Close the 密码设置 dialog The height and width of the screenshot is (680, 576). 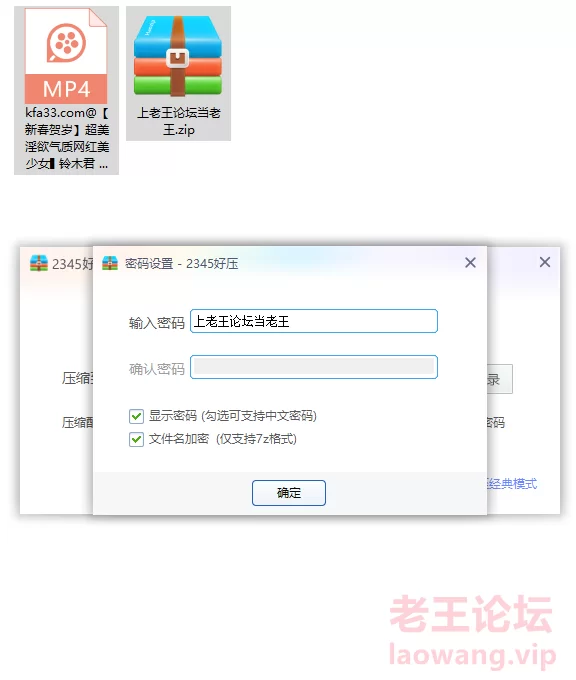tap(470, 262)
